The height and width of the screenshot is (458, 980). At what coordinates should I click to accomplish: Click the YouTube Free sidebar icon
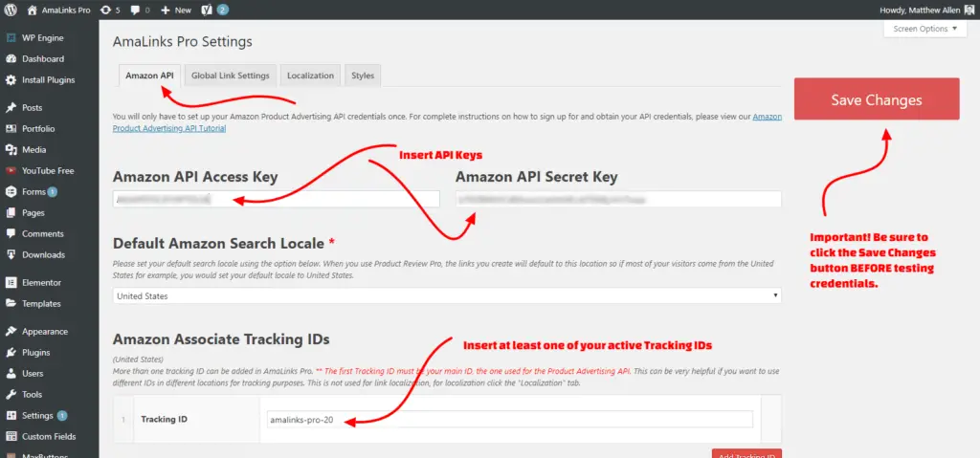11,170
